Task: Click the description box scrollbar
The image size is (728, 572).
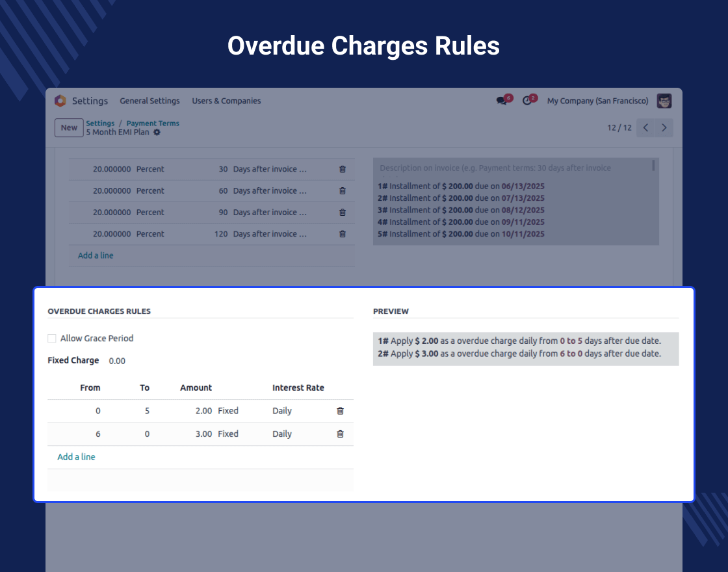Action: point(653,165)
